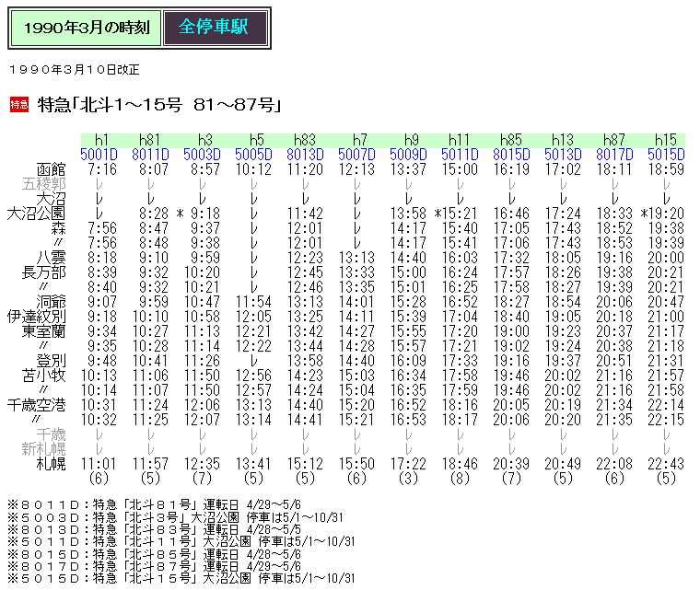Click the 洞爺 station row label
Screen dimensions: 700x590
point(51,302)
